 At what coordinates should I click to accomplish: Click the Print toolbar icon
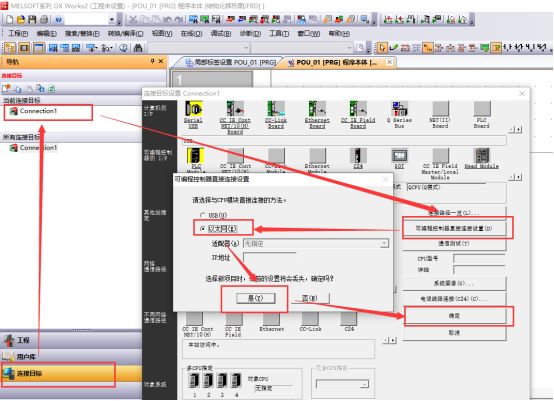point(44,20)
